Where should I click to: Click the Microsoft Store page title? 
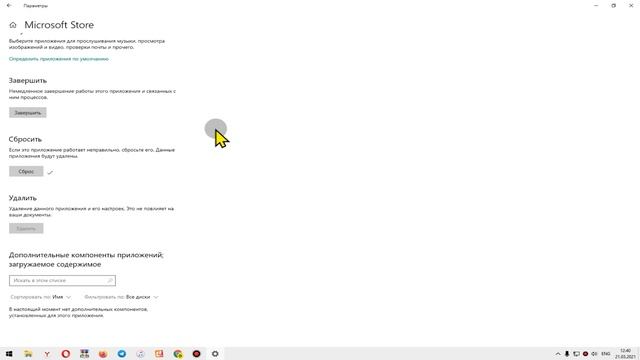59,25
